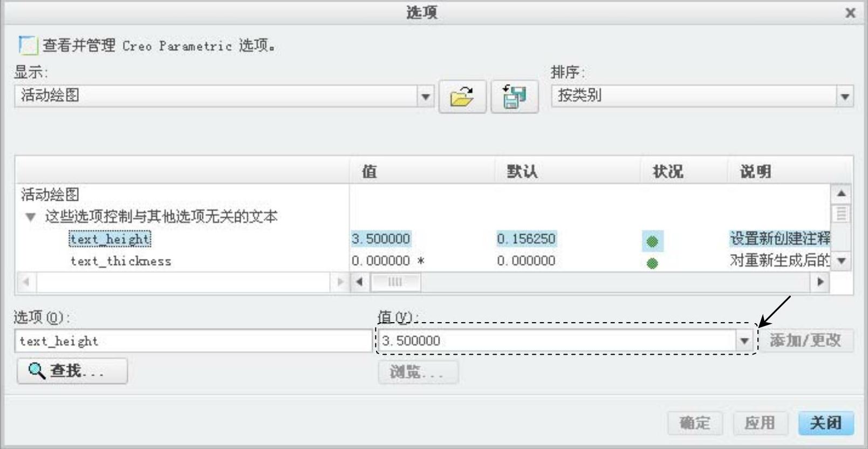Viewport: 868px width, 449px height.
Task: Click the 0.000000 * value cell
Action: [388, 261]
